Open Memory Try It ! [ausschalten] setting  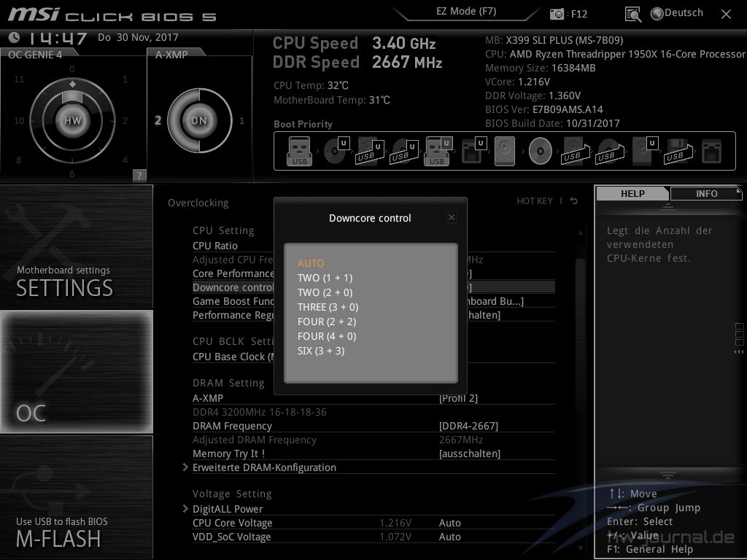pyautogui.click(x=469, y=454)
